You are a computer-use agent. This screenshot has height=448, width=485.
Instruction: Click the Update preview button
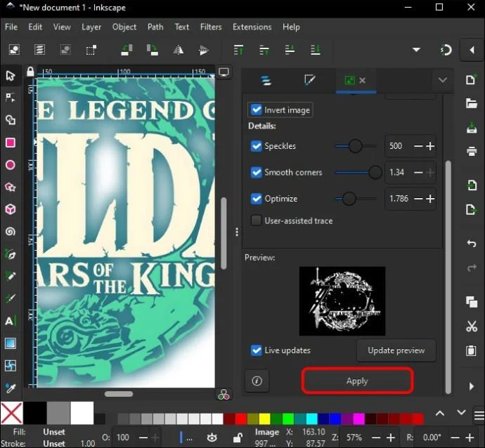point(396,350)
